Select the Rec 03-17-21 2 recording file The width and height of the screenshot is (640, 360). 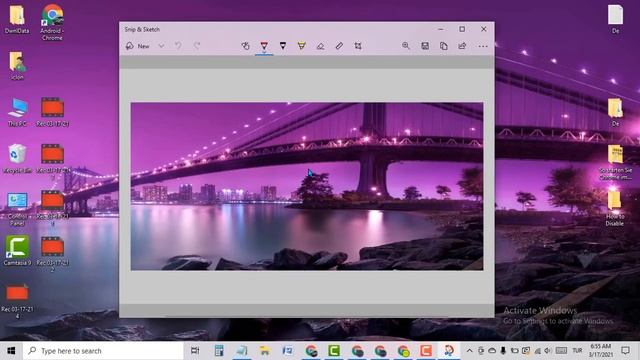tap(52, 254)
